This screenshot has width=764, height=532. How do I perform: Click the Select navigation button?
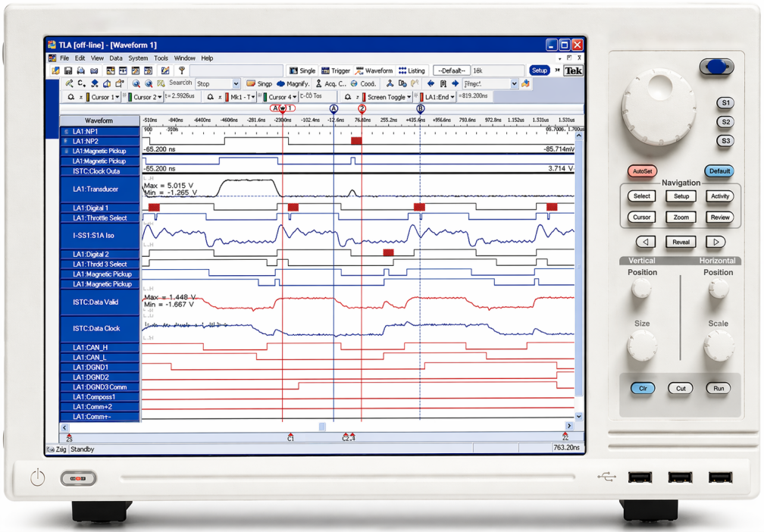pyautogui.click(x=642, y=196)
